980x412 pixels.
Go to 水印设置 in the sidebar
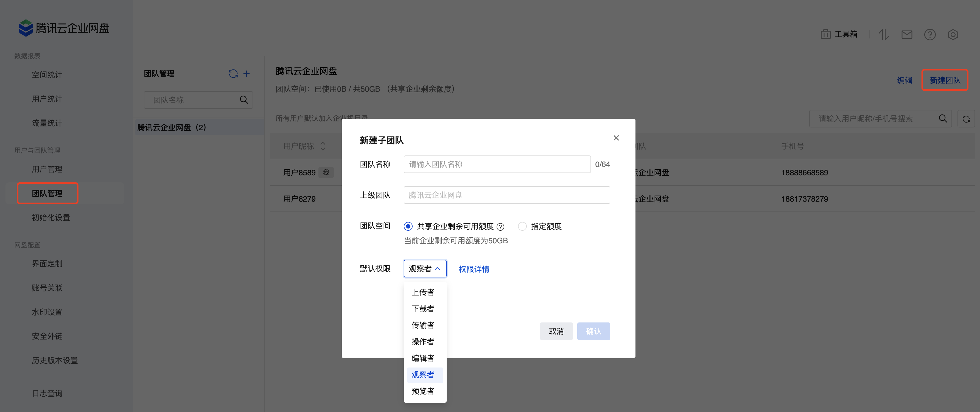click(47, 312)
